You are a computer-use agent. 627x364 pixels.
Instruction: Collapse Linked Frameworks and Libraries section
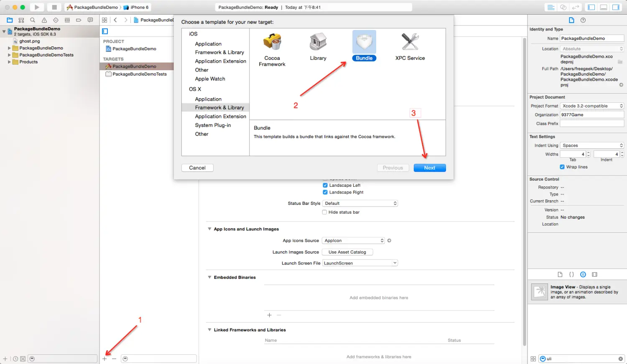(x=209, y=330)
